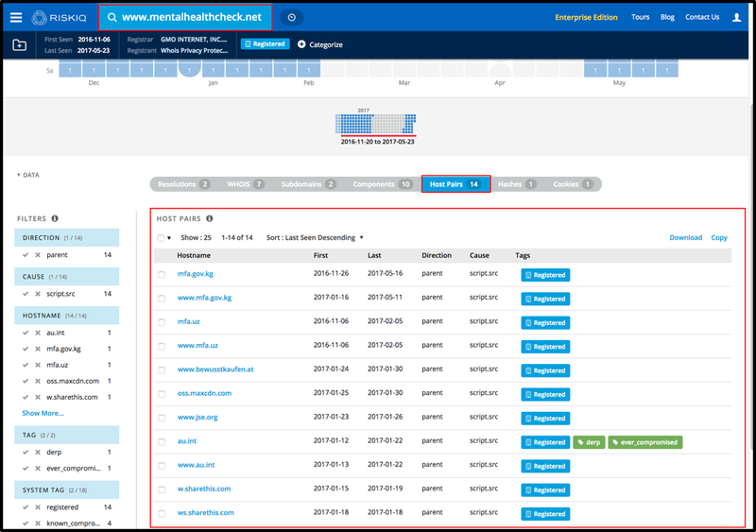Open the user account icon
The image size is (756, 532).
736,17
